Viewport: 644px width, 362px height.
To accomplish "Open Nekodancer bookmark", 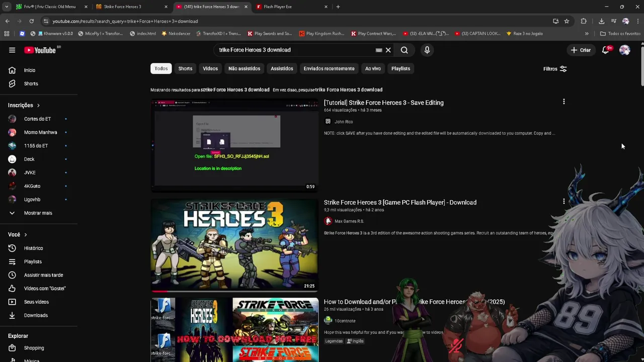I will point(176,34).
